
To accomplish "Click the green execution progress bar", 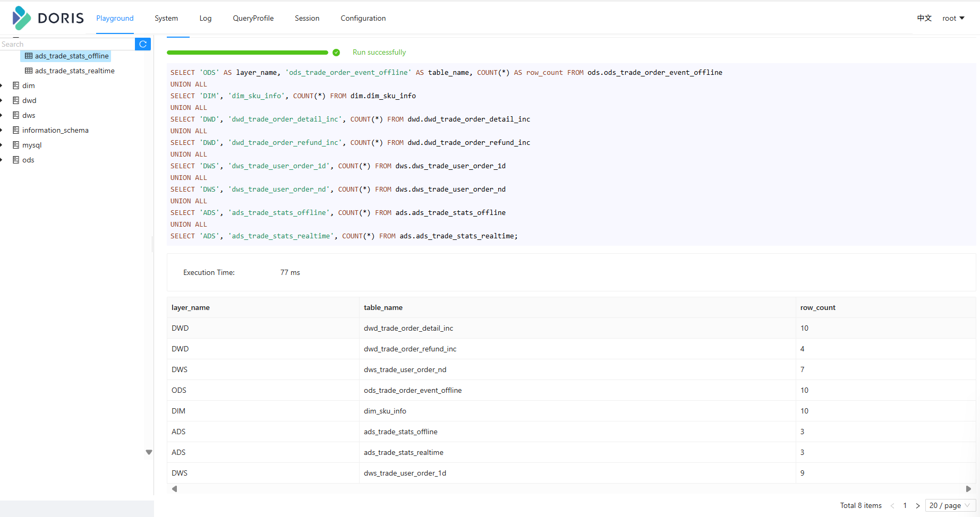I will [x=248, y=53].
